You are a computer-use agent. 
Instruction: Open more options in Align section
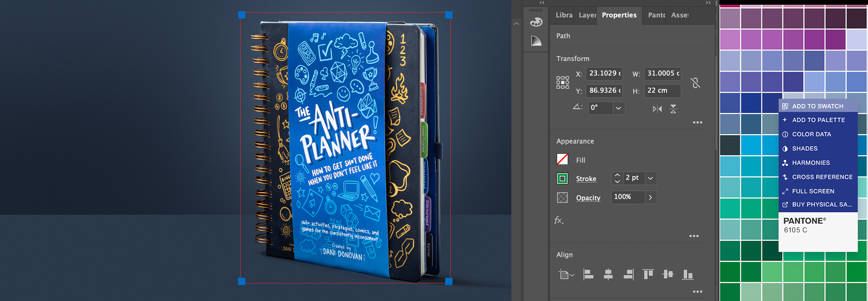[697, 292]
